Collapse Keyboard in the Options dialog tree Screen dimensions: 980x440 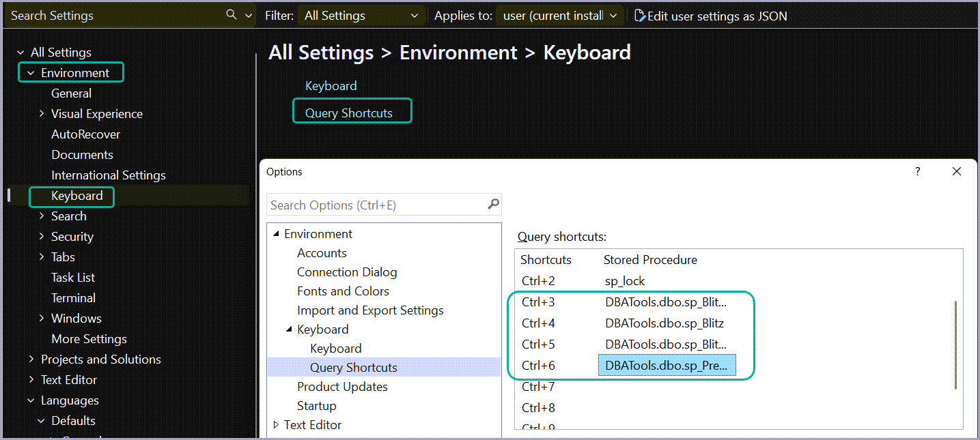coord(290,329)
